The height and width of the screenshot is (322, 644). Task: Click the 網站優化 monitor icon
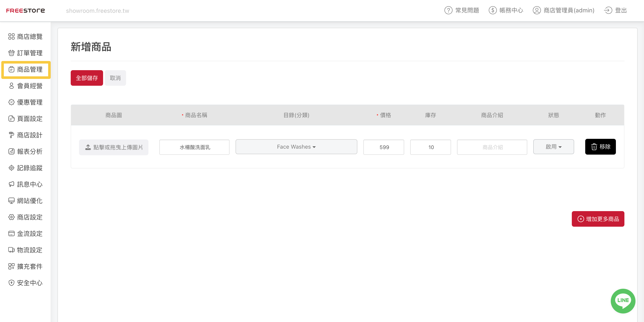(11, 201)
